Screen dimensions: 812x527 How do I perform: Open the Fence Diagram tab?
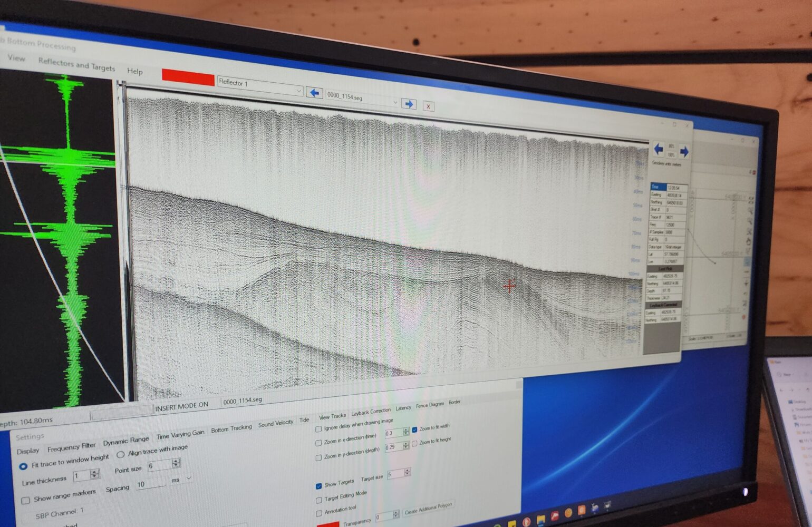(x=430, y=405)
